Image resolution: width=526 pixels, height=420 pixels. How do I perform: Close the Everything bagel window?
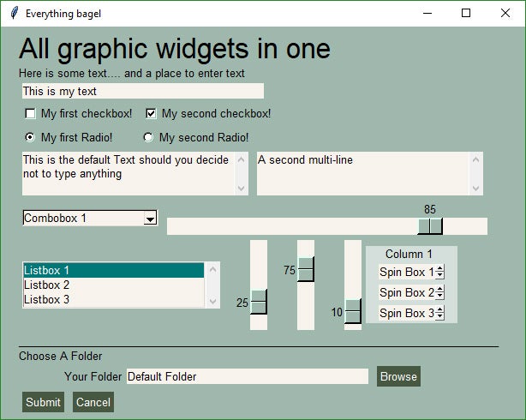click(505, 13)
